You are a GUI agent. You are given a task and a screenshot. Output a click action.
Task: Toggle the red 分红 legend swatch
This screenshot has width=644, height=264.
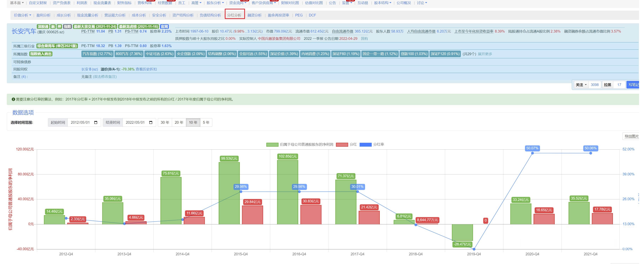(342, 145)
